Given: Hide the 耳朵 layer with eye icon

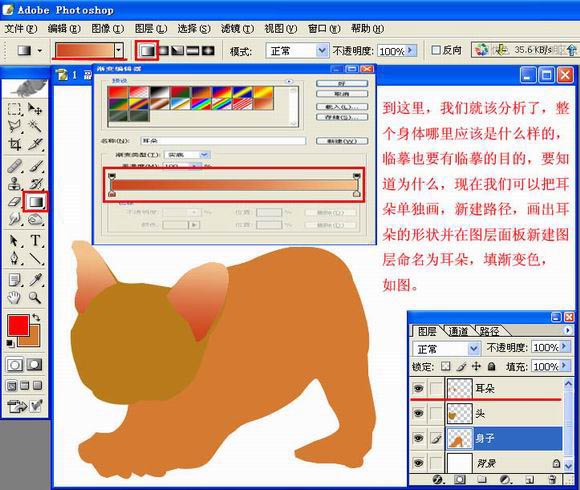Looking at the screenshot, I should 418,388.
